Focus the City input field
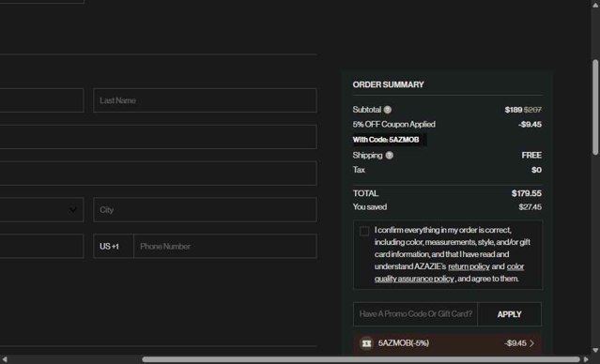 (205, 209)
